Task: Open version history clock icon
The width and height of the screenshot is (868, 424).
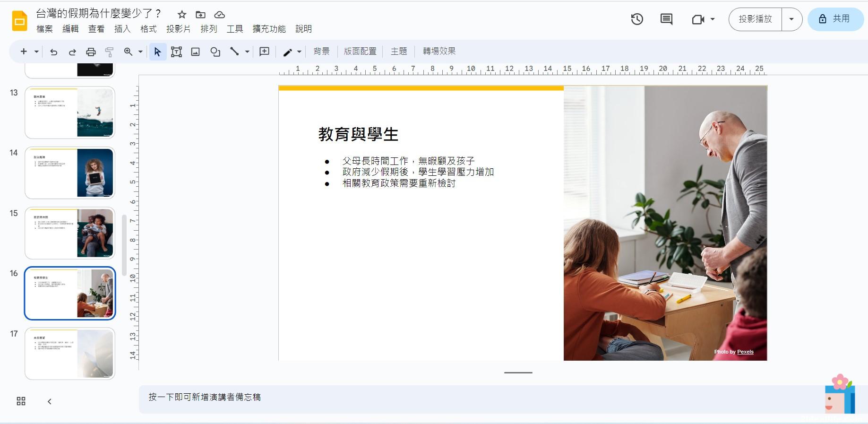Action: click(x=637, y=19)
